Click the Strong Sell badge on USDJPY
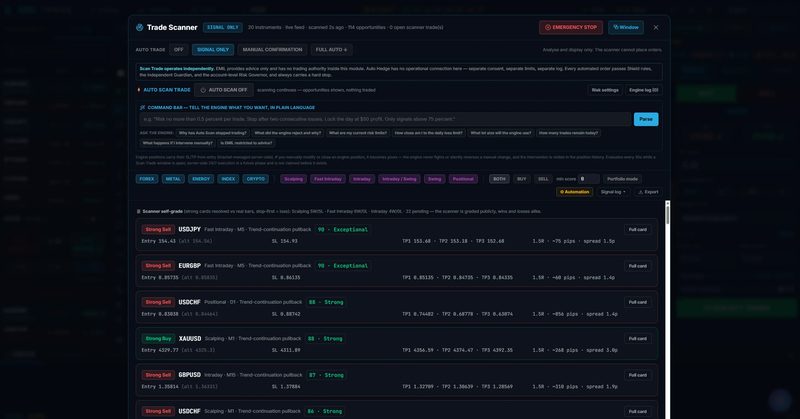This screenshot has height=419, width=800. 158,230
